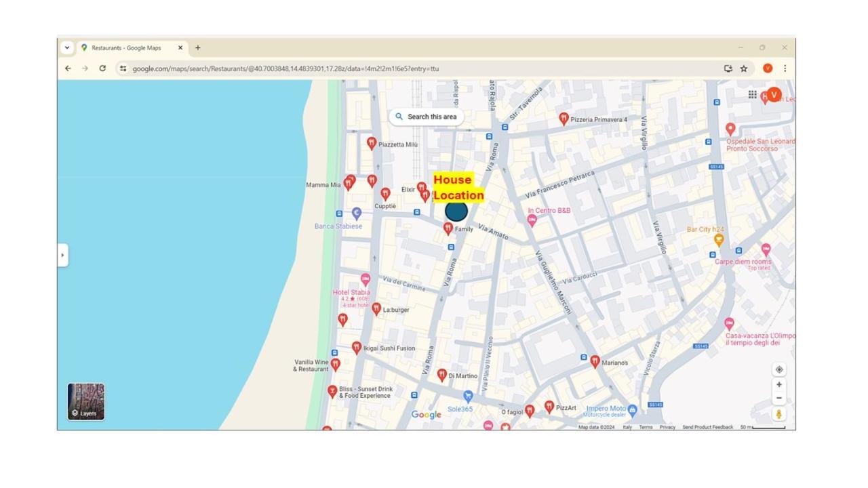Screen dimensions: 868x488
Task: Click the Pizzeria Primavera 4 restaurant pin
Action: point(564,119)
